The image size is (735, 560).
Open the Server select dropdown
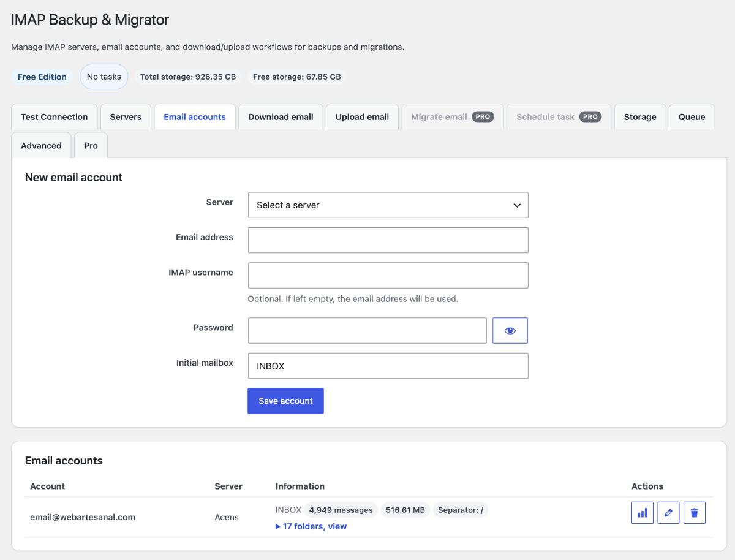click(388, 205)
